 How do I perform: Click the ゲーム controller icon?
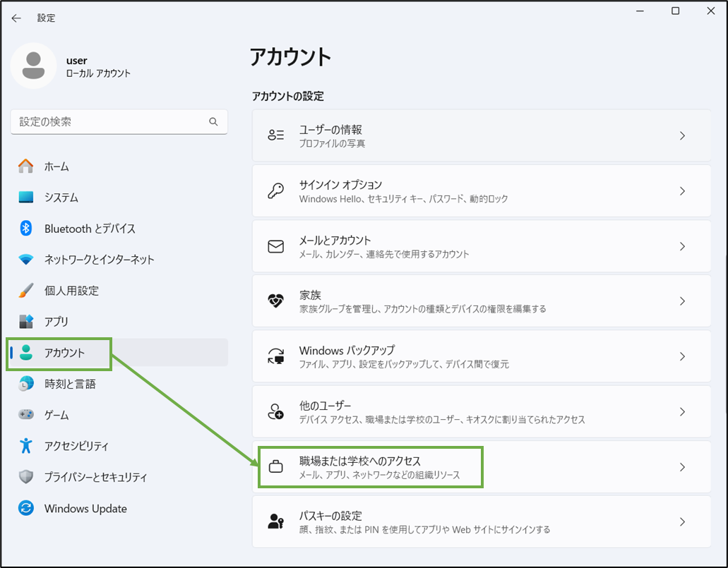pos(26,414)
